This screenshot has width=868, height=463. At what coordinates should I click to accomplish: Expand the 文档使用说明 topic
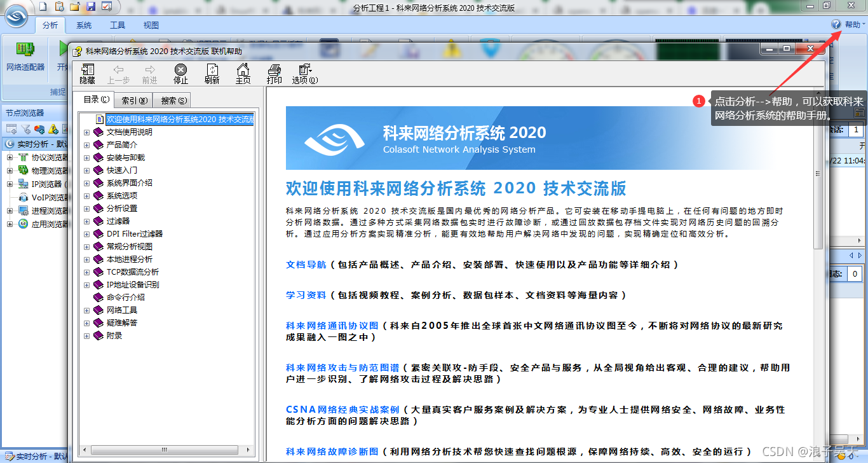(x=86, y=132)
